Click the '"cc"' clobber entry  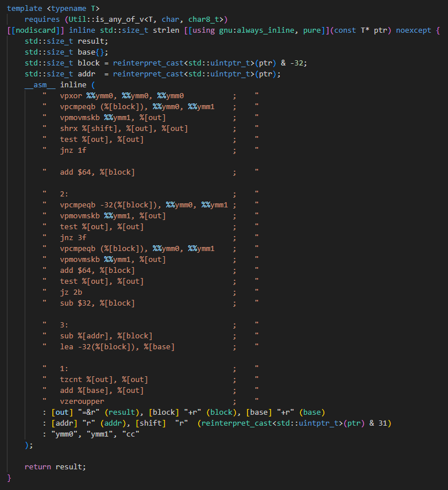(x=130, y=434)
